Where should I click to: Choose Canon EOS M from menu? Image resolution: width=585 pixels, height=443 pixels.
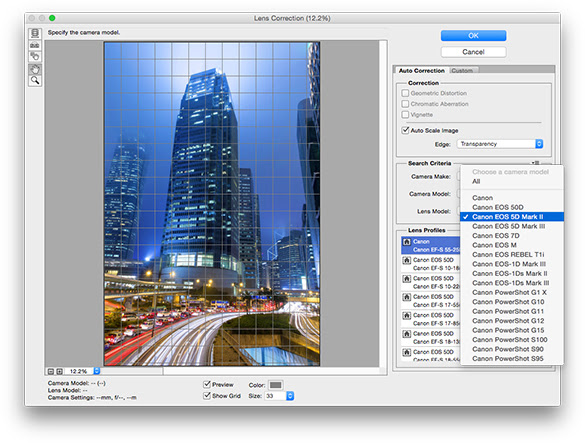[512, 245]
